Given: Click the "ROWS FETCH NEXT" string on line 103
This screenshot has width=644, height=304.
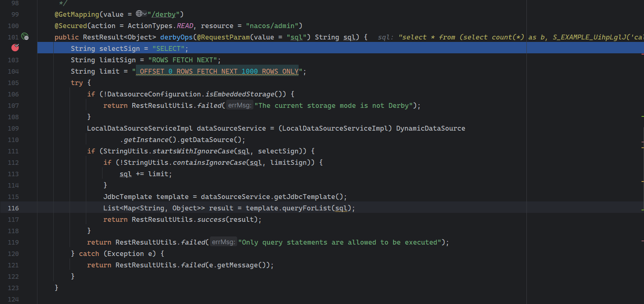Looking at the screenshot, I should tap(183, 60).
